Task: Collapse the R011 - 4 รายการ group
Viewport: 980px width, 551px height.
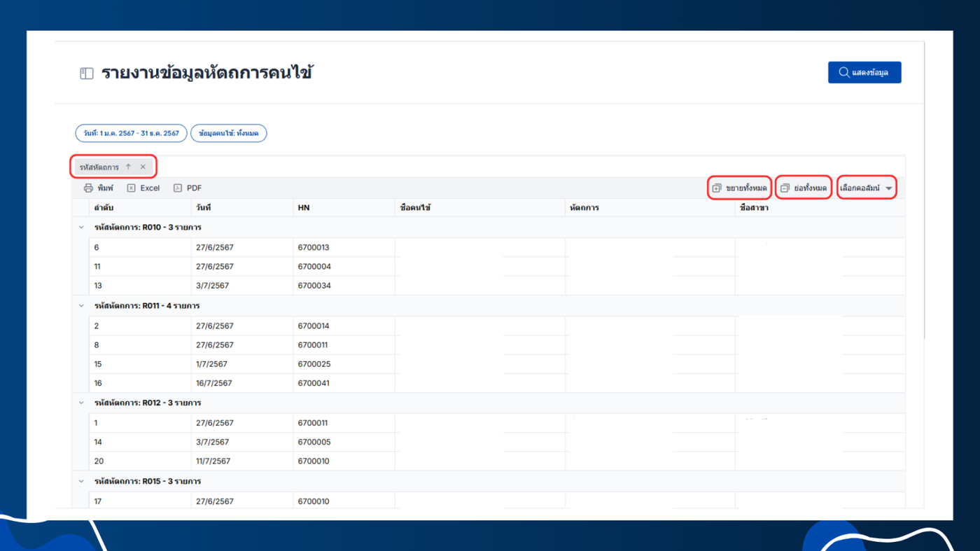Action: pos(81,306)
